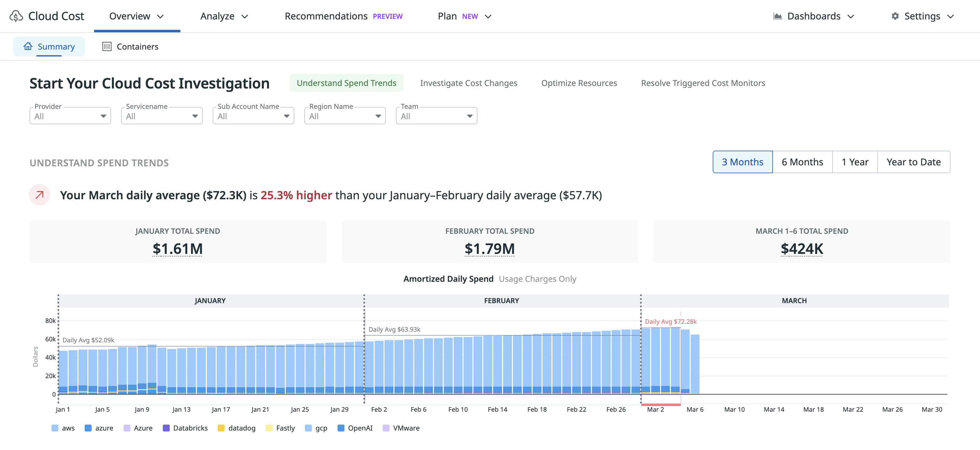The image size is (980, 450).
Task: Click the Containers columns icon
Action: [x=107, y=46]
